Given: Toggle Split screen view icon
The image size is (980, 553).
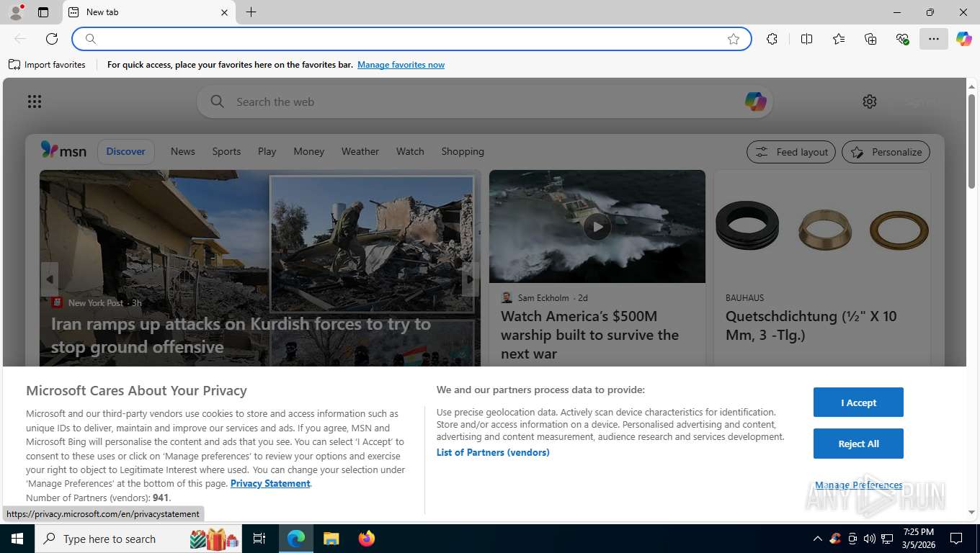Looking at the screenshot, I should click(x=807, y=39).
